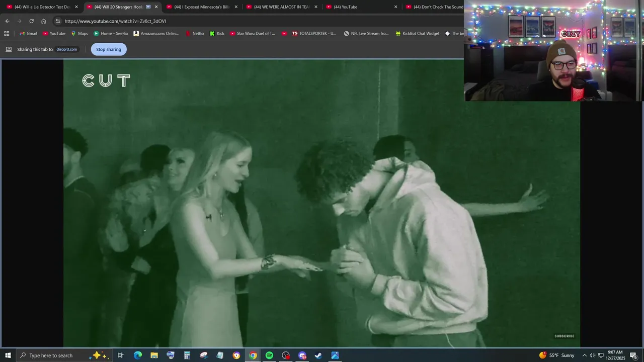The height and width of the screenshot is (362, 644).
Task: Open the 'Home – SeeFlix' bookmark
Action: [111, 33]
